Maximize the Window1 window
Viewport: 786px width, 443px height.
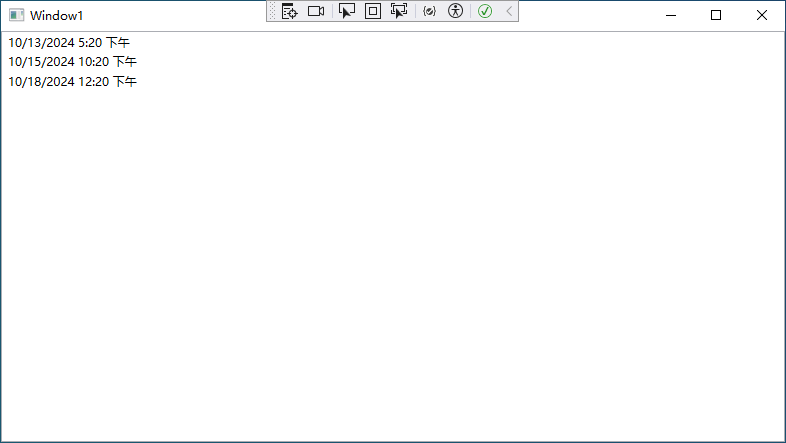[716, 15]
